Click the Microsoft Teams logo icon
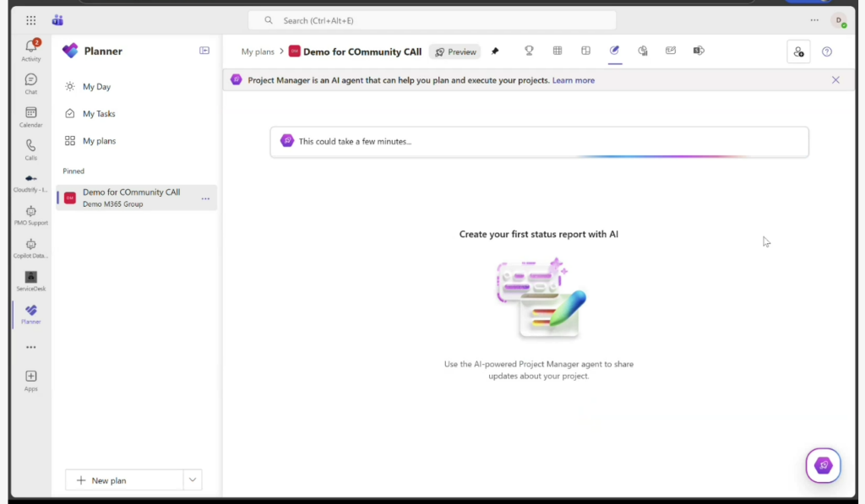The width and height of the screenshot is (865, 504). click(x=57, y=20)
